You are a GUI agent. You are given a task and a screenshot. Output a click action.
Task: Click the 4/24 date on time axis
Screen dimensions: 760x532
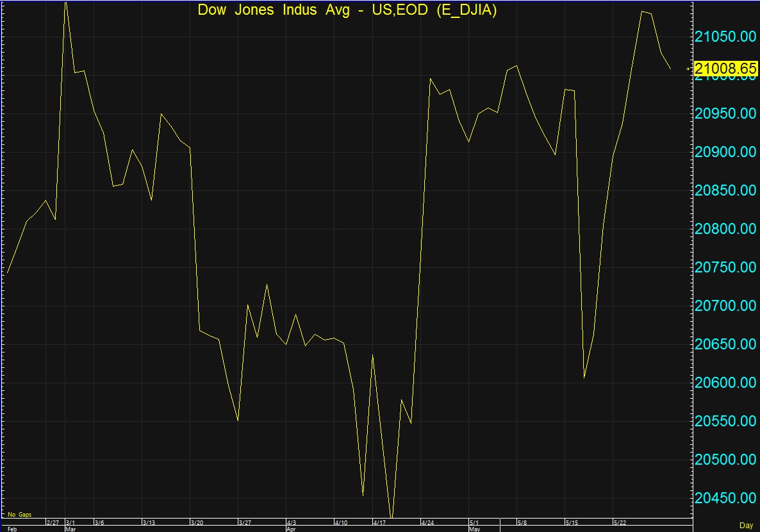427,522
